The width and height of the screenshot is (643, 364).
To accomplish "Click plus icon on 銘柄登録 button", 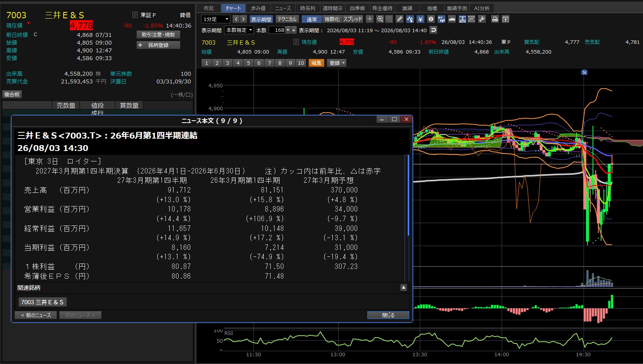I will pyautogui.click(x=141, y=45).
